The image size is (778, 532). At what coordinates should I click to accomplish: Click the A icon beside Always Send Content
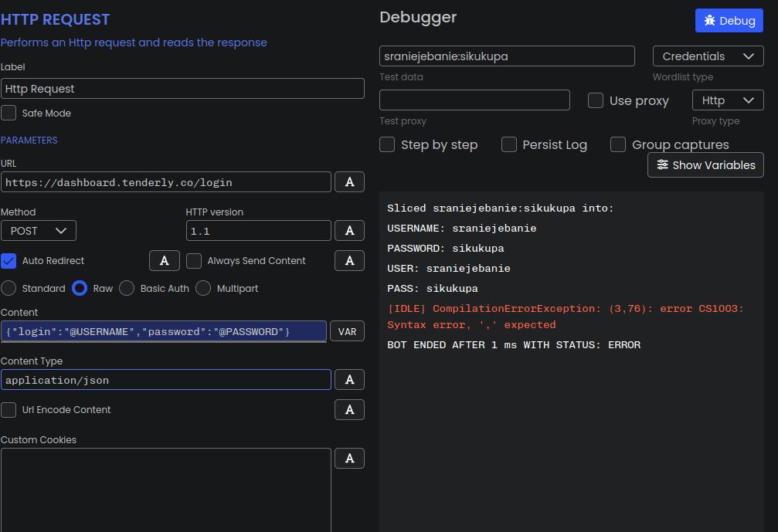pyautogui.click(x=349, y=260)
